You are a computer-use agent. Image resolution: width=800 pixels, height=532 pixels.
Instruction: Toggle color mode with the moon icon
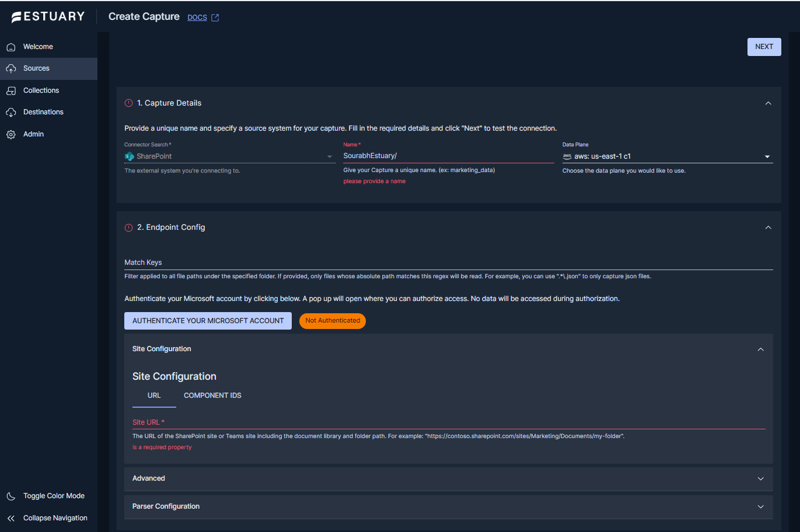point(11,496)
